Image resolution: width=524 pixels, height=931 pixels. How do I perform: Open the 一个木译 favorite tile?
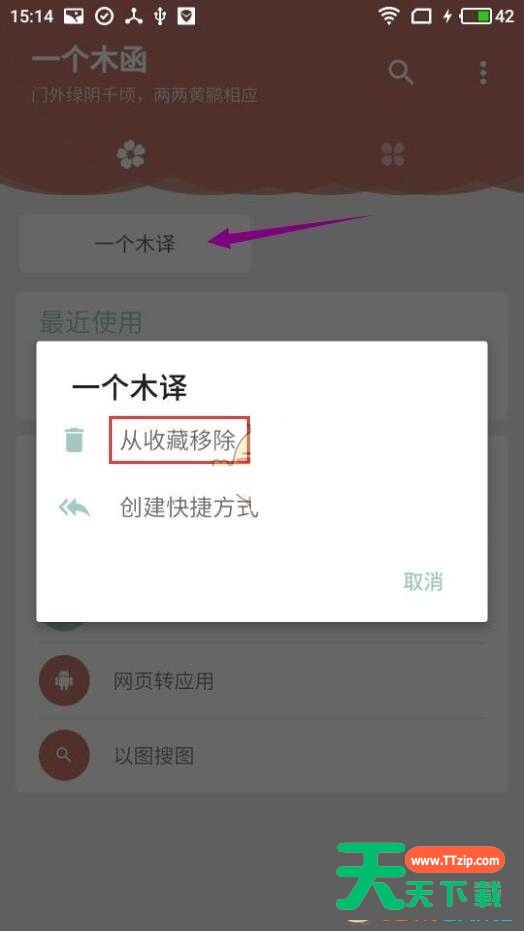coord(135,243)
